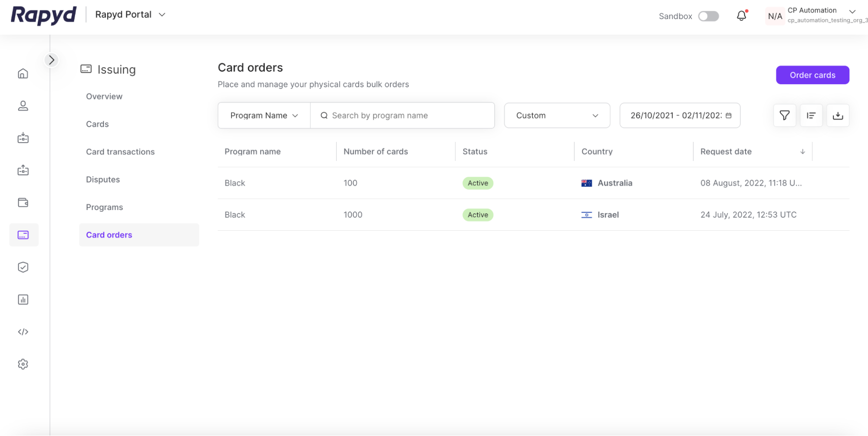Click the filter funnel icon
The height and width of the screenshot is (436, 868).
(784, 115)
